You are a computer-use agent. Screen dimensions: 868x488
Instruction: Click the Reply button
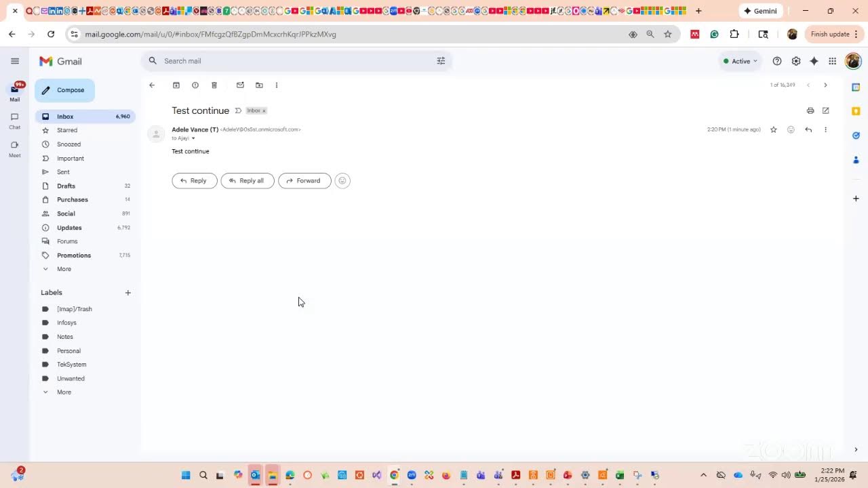195,181
